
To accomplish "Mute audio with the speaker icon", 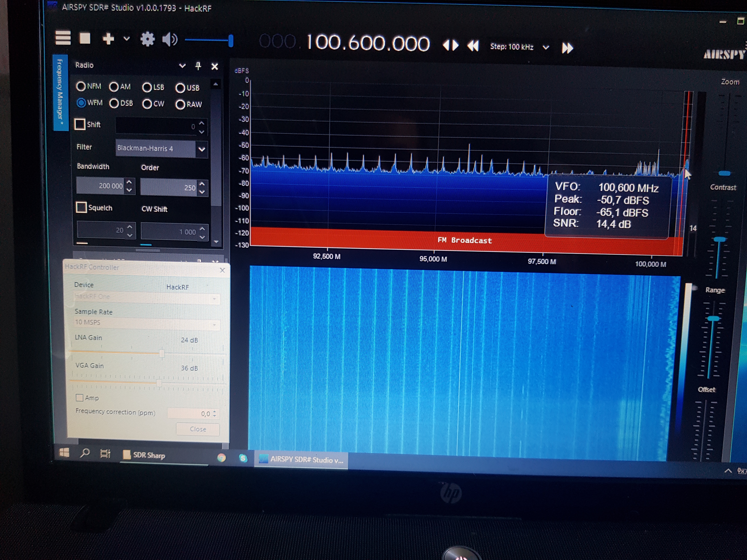I will 170,40.
